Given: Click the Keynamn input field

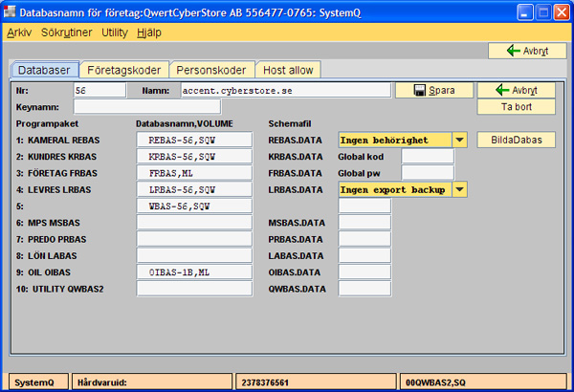Looking at the screenshot, I should pos(126,106).
